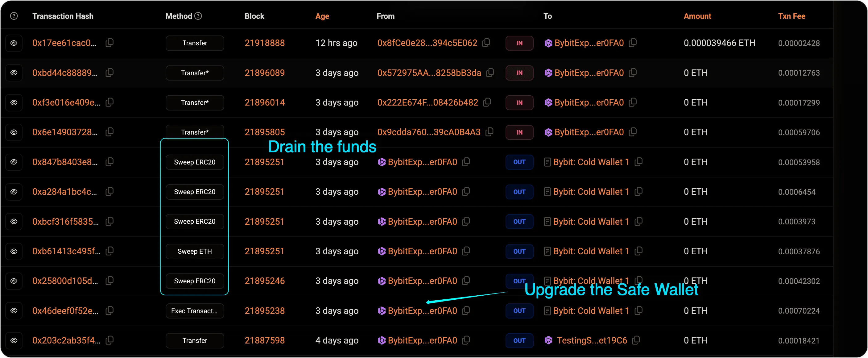The image size is (868, 358).
Task: Open transaction 0x25800d105d details
Action: pyautogui.click(x=65, y=281)
